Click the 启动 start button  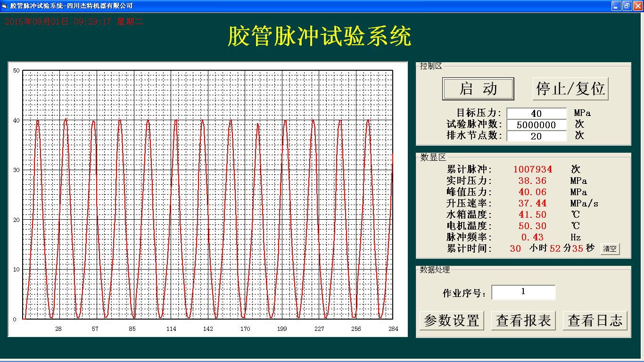pos(478,89)
